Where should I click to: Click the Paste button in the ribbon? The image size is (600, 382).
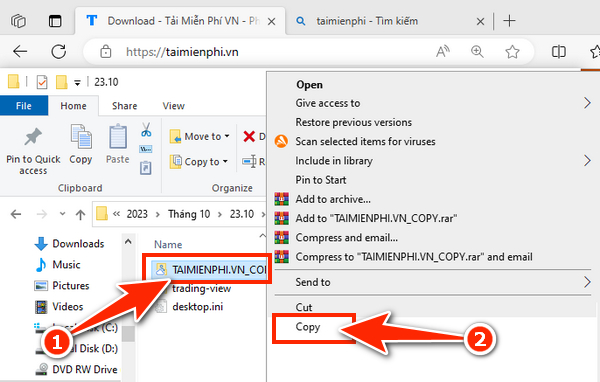(x=118, y=144)
